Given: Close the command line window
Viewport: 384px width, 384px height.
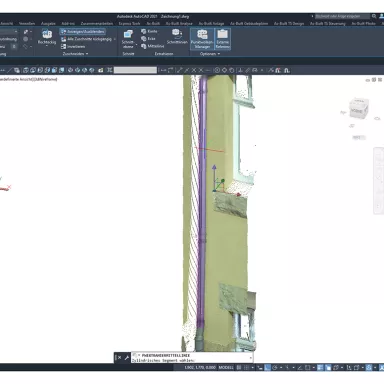Looking at the screenshot, I should click(x=120, y=358).
